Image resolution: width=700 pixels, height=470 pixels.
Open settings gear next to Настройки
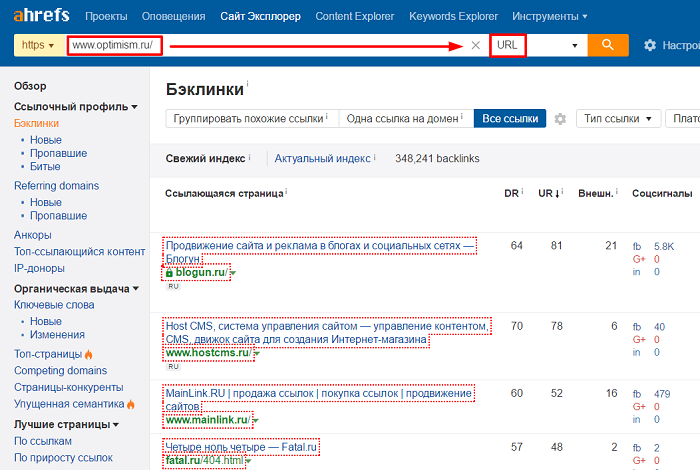click(x=650, y=45)
